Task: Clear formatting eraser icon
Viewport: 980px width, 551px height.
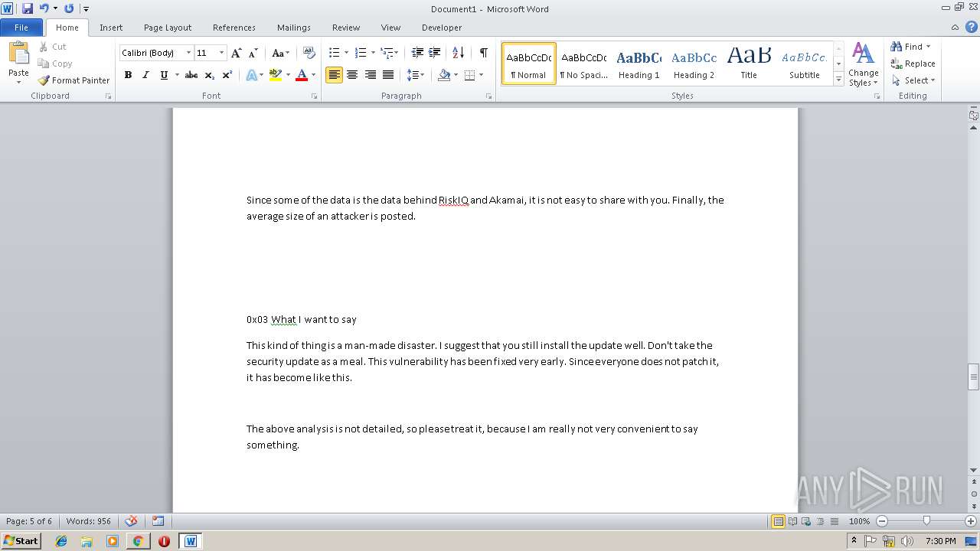Action: click(x=309, y=53)
